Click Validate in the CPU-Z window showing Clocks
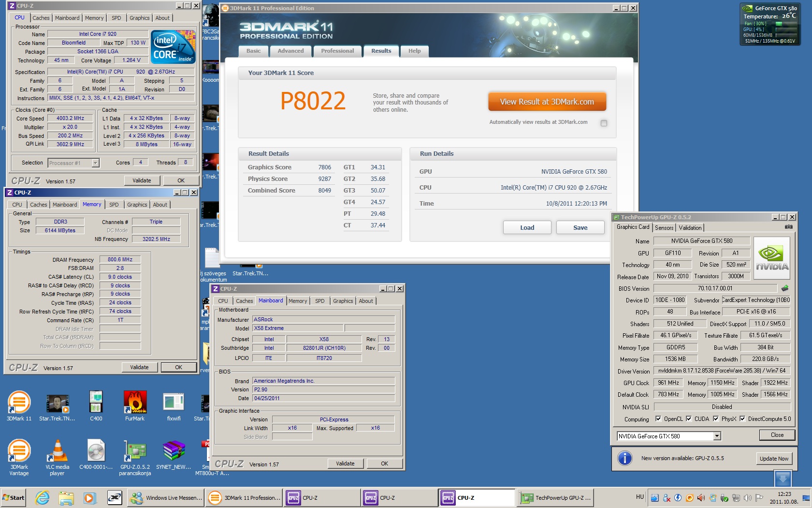The height and width of the screenshot is (508, 812). click(142, 180)
